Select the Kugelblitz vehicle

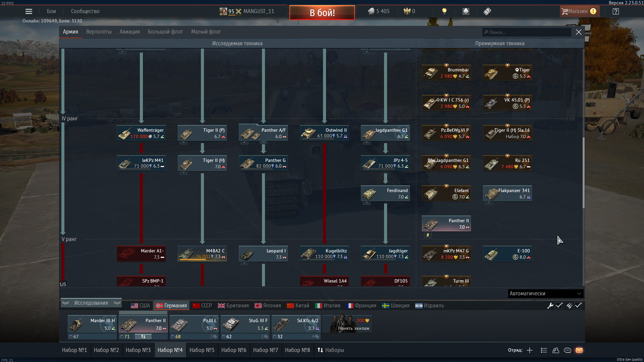[x=324, y=254]
